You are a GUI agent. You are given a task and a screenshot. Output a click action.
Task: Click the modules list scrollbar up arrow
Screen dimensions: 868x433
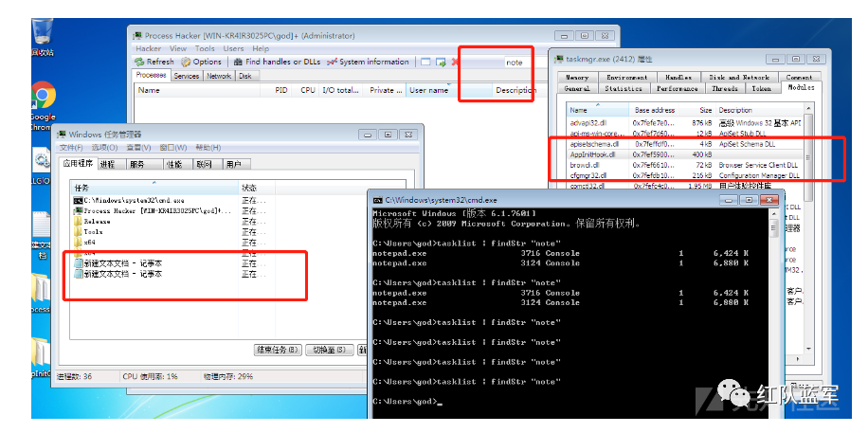point(808,109)
